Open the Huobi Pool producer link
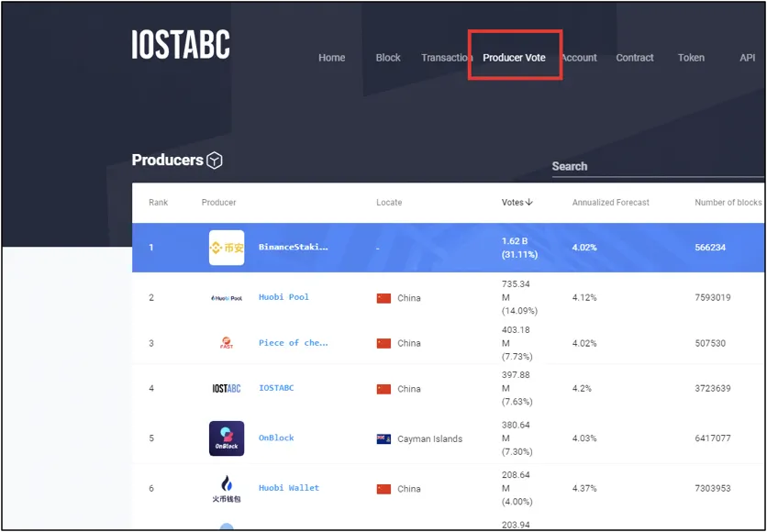The width and height of the screenshot is (767, 532). coord(283,297)
